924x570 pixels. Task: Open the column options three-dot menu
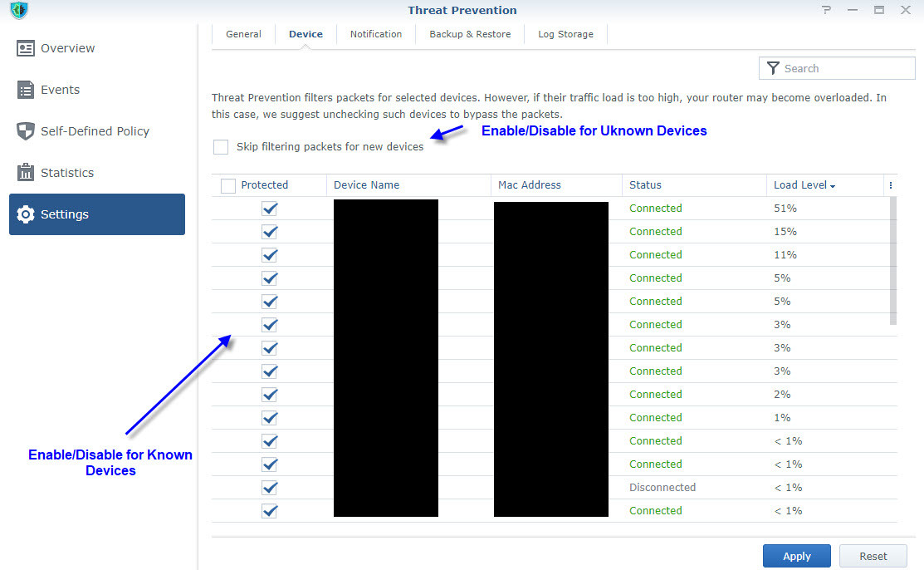click(x=891, y=185)
